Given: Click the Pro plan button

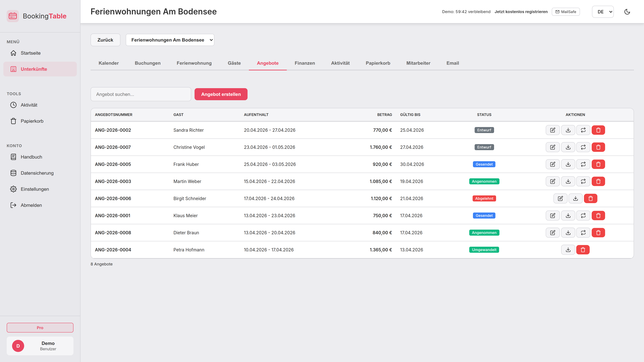Looking at the screenshot, I should [x=40, y=327].
